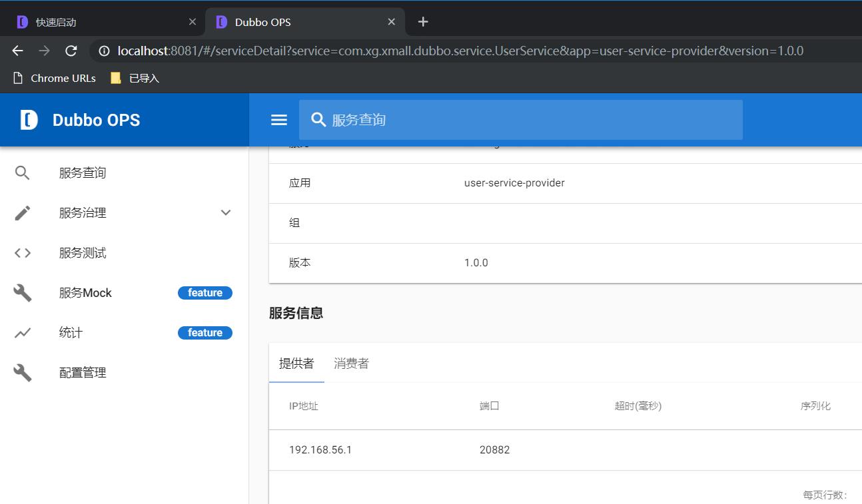
Task: Click the user-service-provider value
Action: point(514,183)
